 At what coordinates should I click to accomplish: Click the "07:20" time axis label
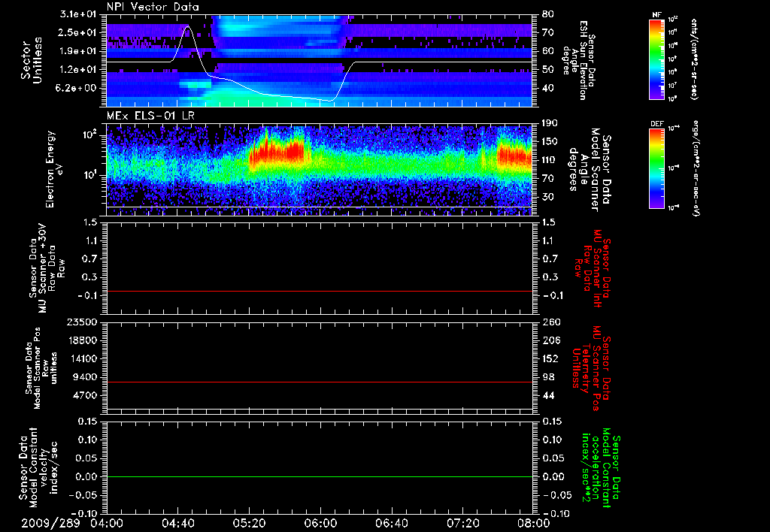point(462,523)
